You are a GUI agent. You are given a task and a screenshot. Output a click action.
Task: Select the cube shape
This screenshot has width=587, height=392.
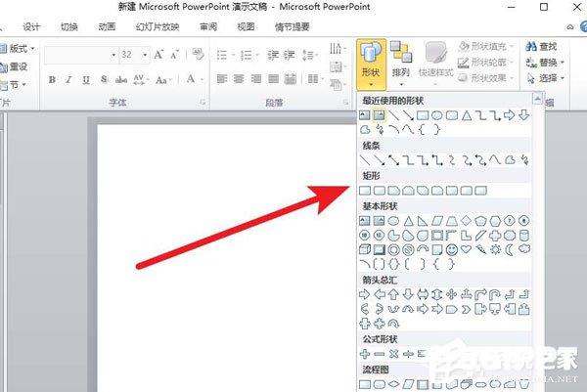(365, 249)
